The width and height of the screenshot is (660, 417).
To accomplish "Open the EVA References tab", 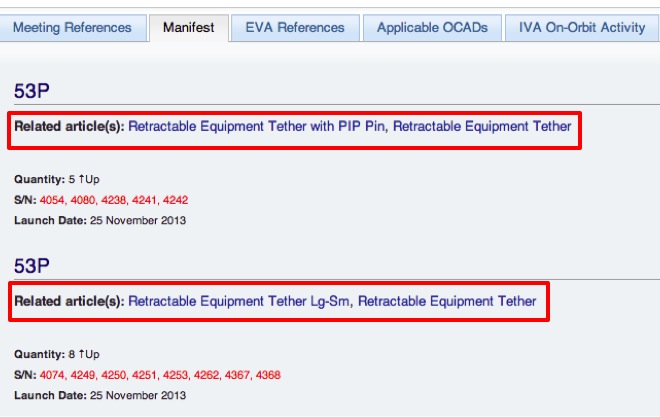I will (x=295, y=28).
